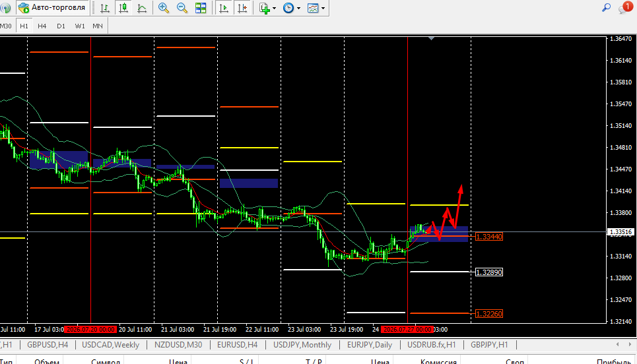
Task: Open the add indicators list
Action: [265, 8]
